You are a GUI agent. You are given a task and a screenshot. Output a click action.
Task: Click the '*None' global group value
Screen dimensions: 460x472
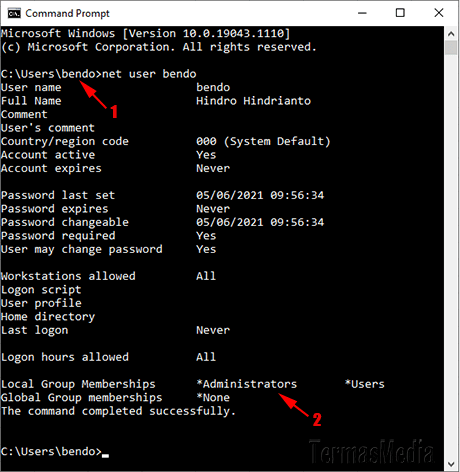pos(213,398)
